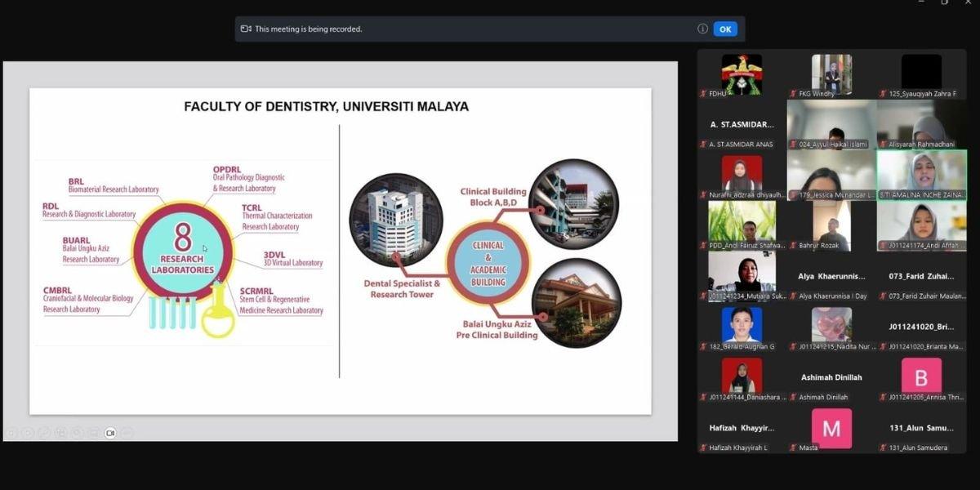
Task: Click muted mic icon beside 131_Alun Samudera
Action: [x=883, y=448]
